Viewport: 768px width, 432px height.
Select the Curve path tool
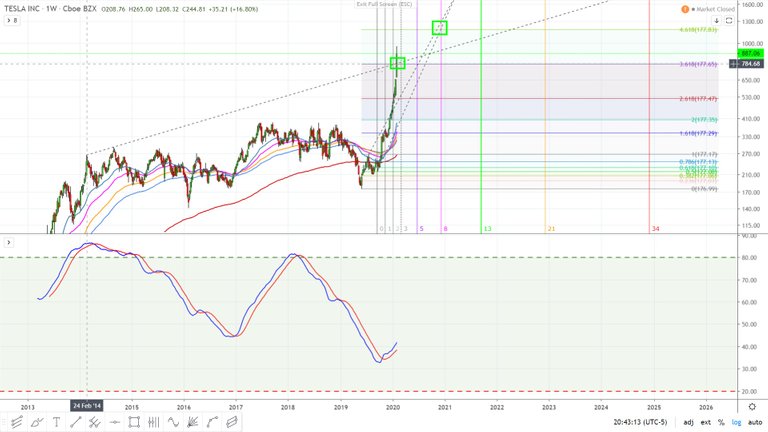[x=213, y=422]
